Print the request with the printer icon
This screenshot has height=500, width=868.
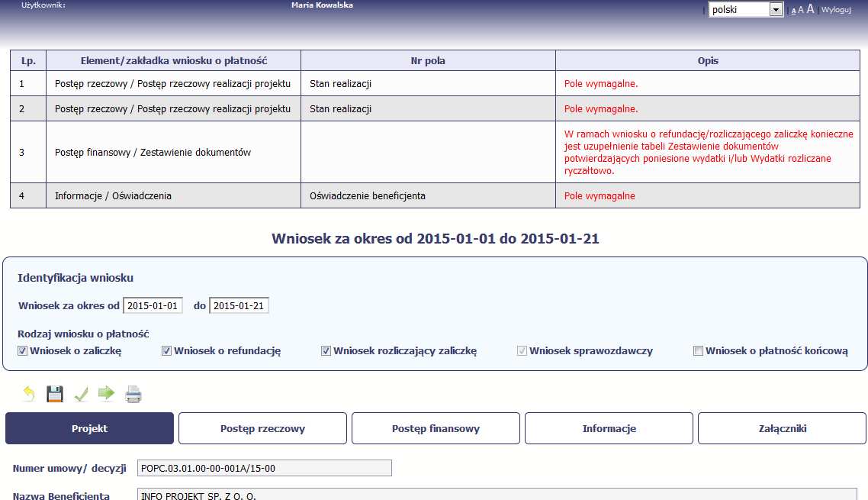click(133, 394)
